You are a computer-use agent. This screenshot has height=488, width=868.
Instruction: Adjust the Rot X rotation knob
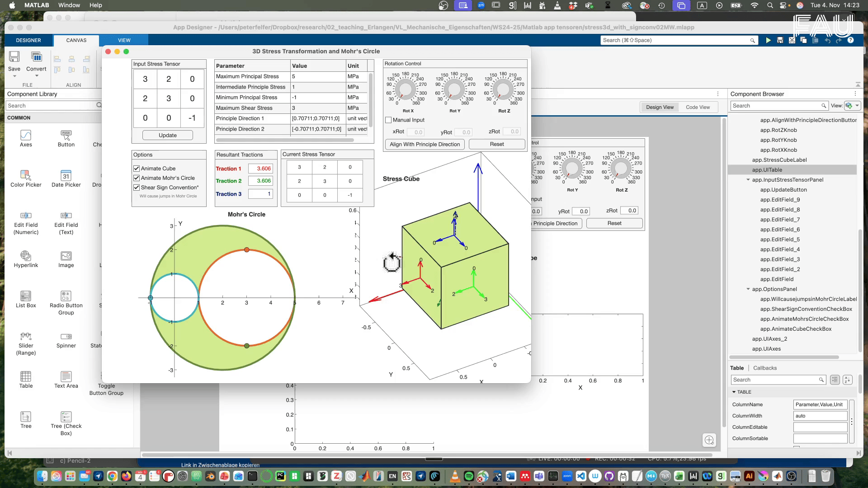[405, 89]
